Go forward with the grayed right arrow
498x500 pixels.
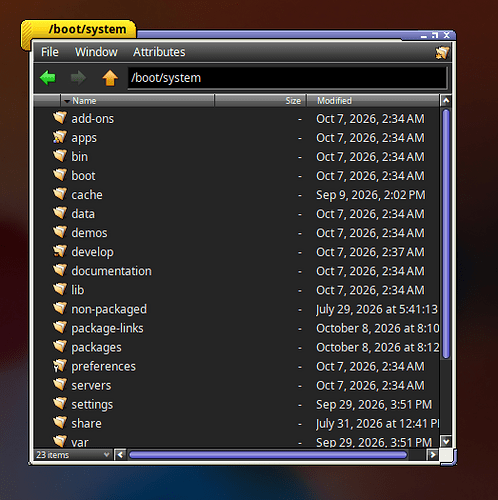tap(78, 78)
